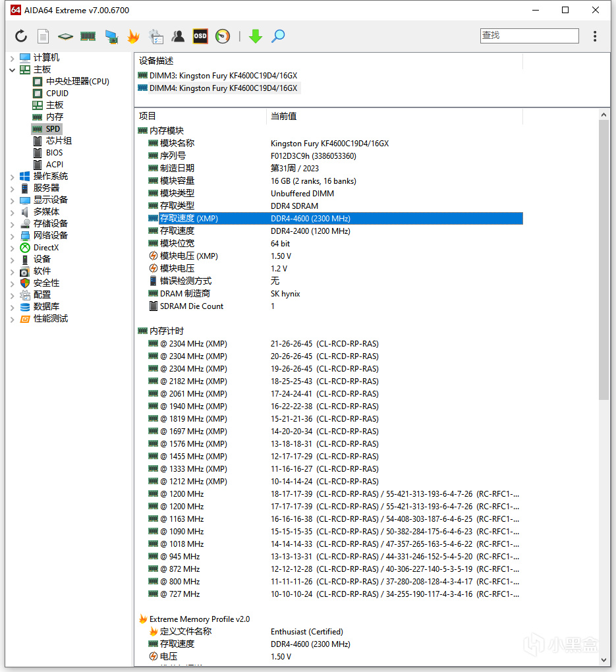Viewport: 616px width, 672px height.
Task: Click the magnifier search icon
Action: (x=278, y=36)
